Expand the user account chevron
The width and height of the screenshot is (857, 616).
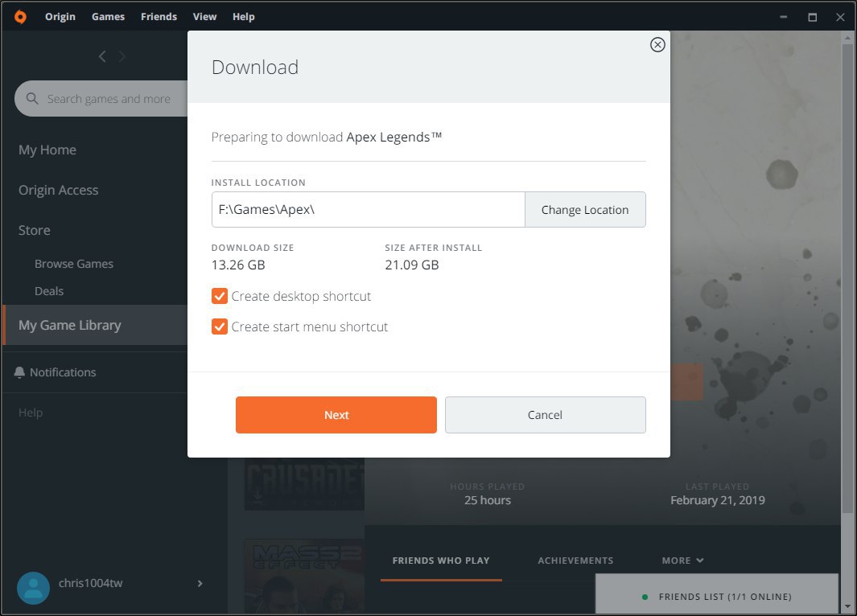pyautogui.click(x=200, y=584)
